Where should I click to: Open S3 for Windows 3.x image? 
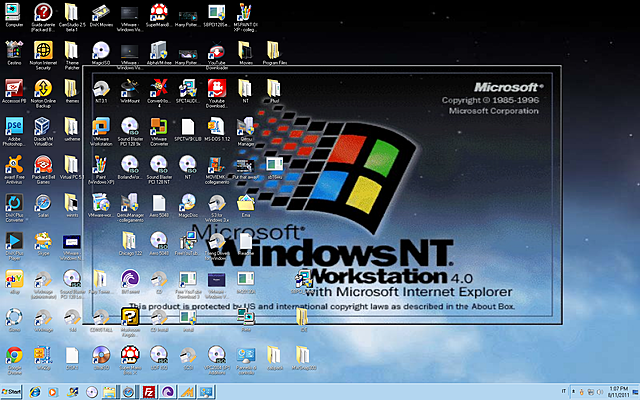click(x=217, y=207)
